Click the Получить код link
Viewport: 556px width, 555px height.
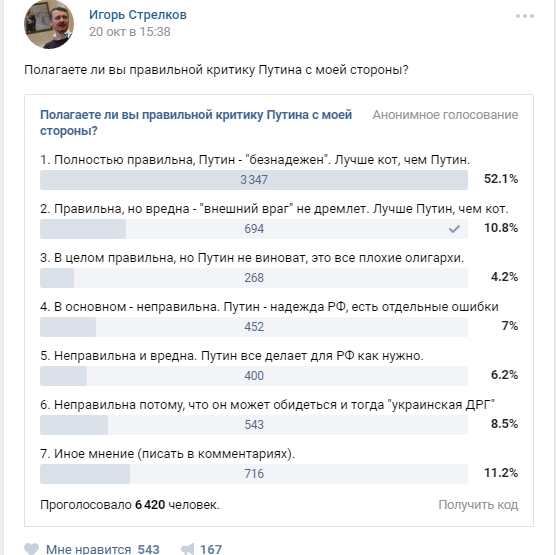(x=478, y=504)
